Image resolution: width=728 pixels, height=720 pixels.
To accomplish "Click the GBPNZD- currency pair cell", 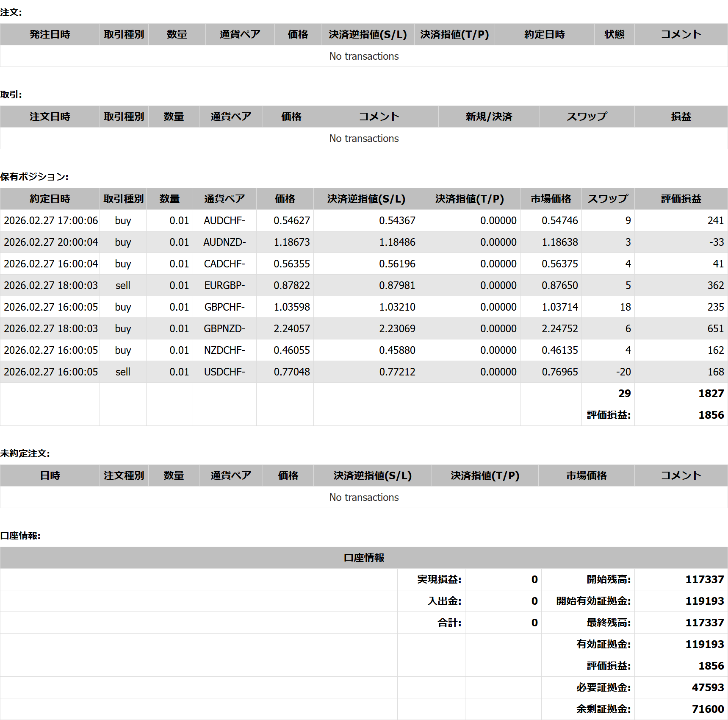I will (224, 328).
